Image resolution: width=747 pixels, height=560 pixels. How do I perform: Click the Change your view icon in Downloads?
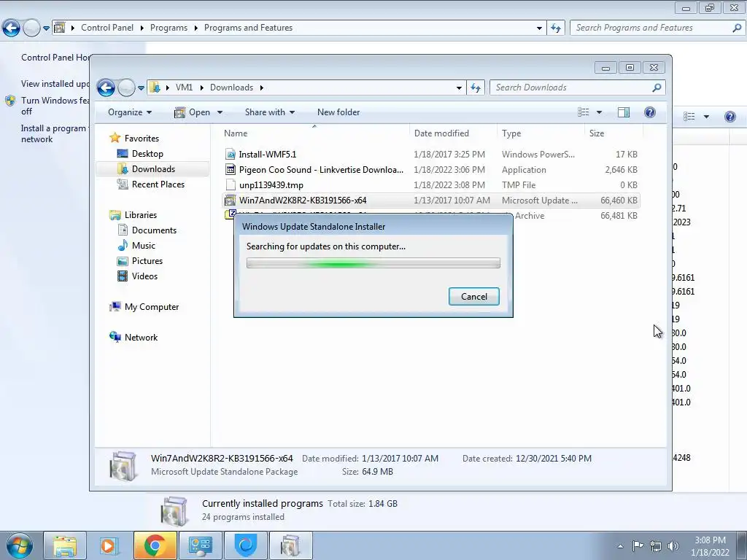coord(583,112)
